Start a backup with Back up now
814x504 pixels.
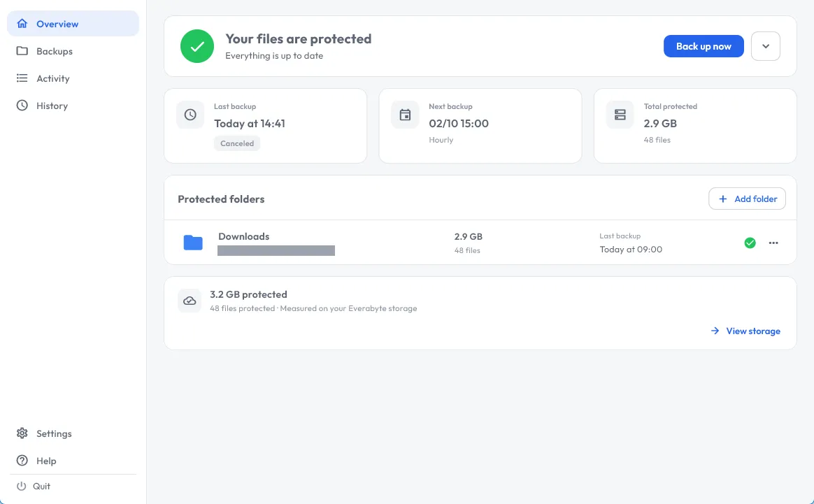point(704,46)
